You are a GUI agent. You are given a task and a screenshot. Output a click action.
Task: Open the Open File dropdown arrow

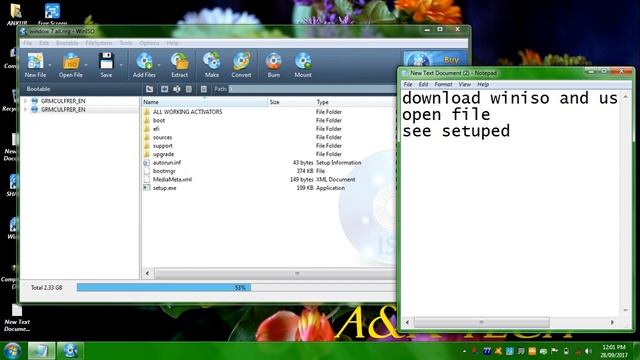coord(86,65)
